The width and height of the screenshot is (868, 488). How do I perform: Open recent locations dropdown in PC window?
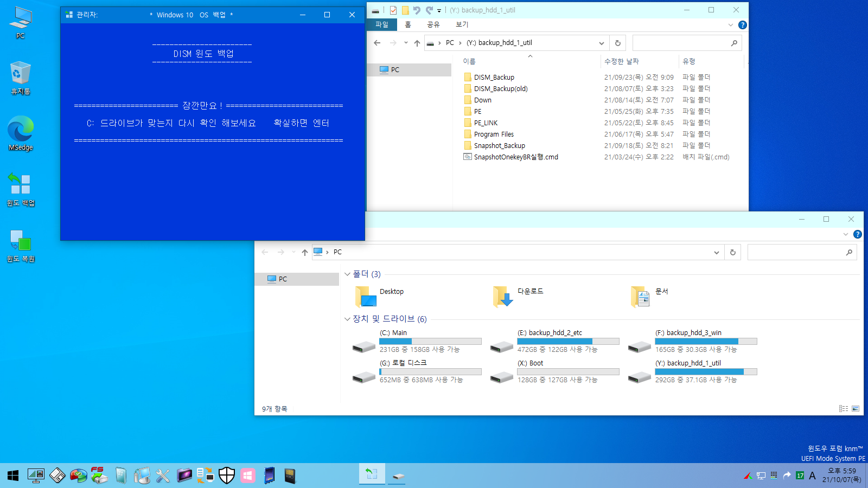pos(293,252)
